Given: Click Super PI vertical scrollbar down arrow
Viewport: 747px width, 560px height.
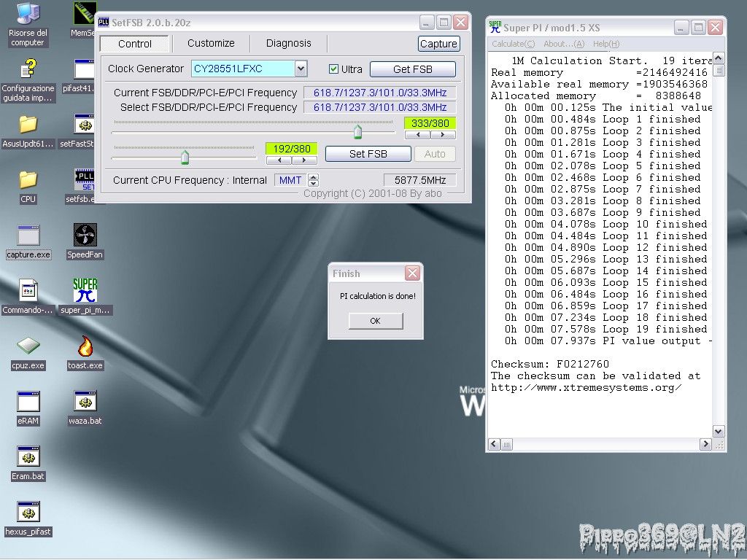Looking at the screenshot, I should (719, 432).
